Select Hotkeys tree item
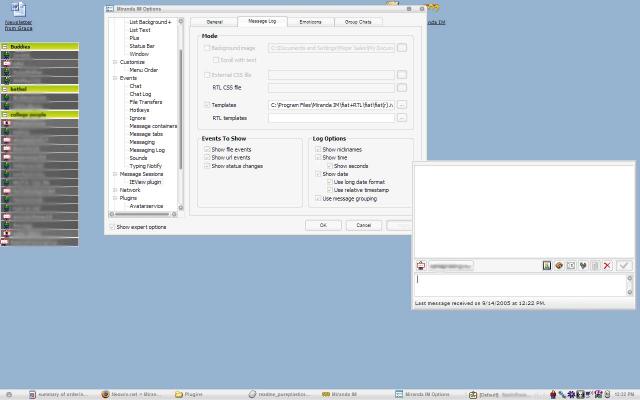Image resolution: width=640 pixels, height=400 pixels. tap(139, 110)
